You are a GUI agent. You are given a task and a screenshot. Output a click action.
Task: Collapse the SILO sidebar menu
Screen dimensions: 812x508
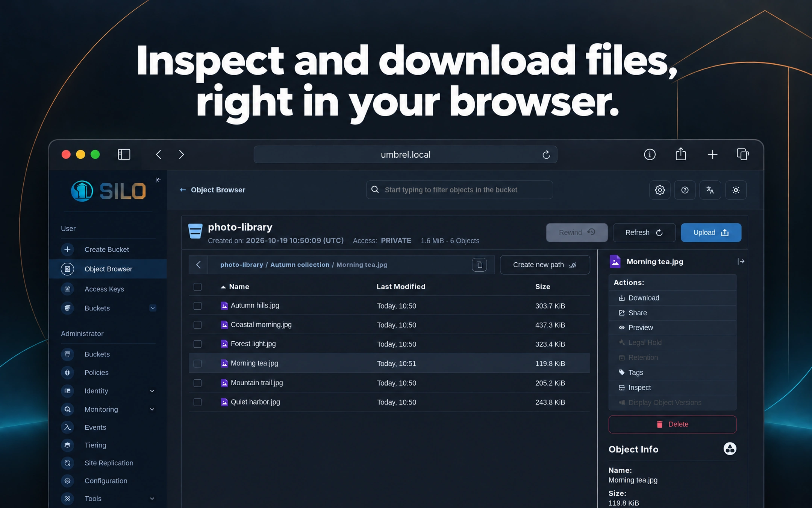158,180
